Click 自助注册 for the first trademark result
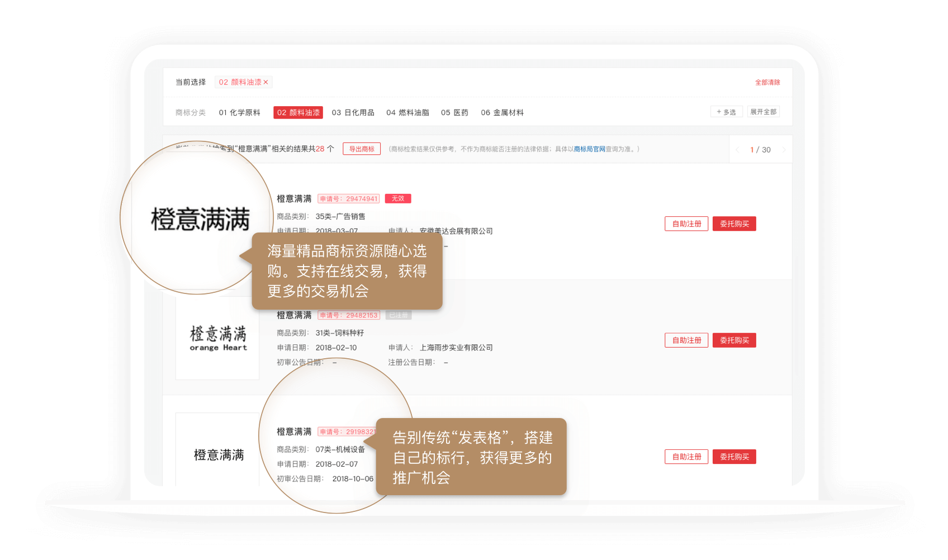 click(686, 224)
